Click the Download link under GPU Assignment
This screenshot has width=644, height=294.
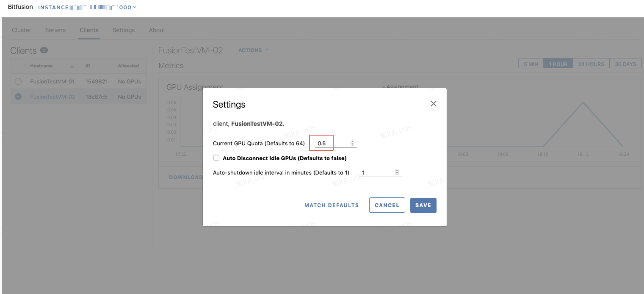click(x=186, y=177)
